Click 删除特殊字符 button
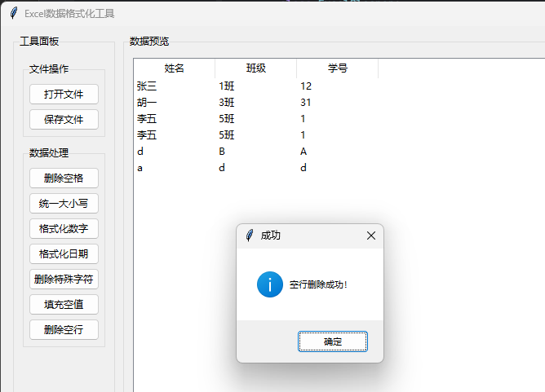The width and height of the screenshot is (545, 392). pyautogui.click(x=64, y=280)
